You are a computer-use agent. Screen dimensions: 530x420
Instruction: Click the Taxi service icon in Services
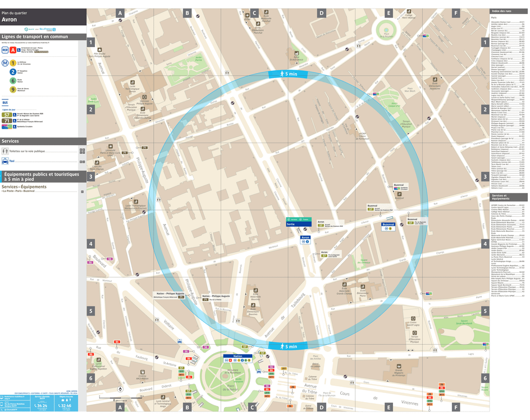pyautogui.click(x=5, y=161)
